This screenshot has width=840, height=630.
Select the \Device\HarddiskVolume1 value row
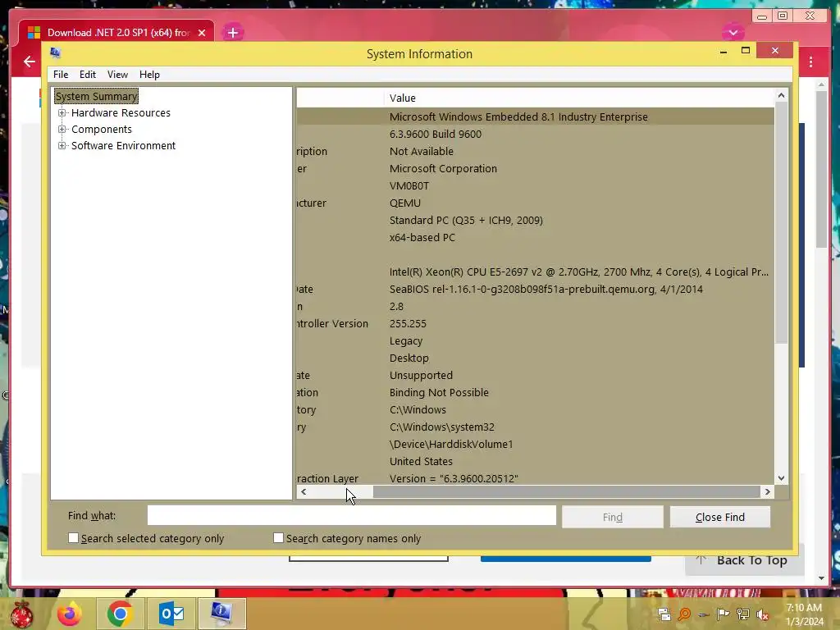(535, 444)
